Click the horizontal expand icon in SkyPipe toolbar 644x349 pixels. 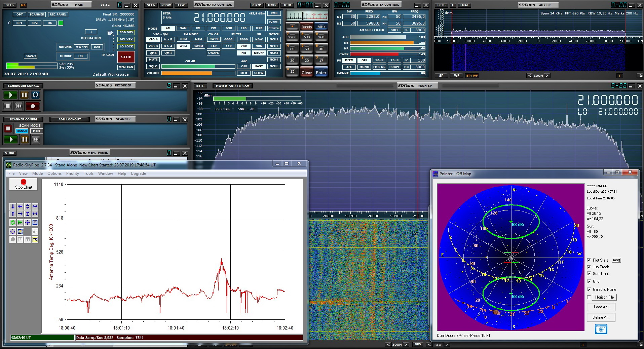(x=35, y=206)
